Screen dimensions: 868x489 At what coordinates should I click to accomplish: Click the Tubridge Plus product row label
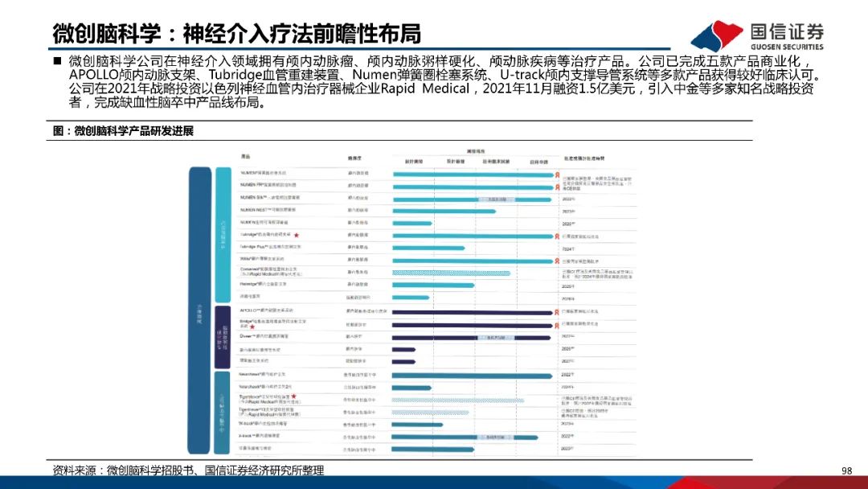coord(271,246)
